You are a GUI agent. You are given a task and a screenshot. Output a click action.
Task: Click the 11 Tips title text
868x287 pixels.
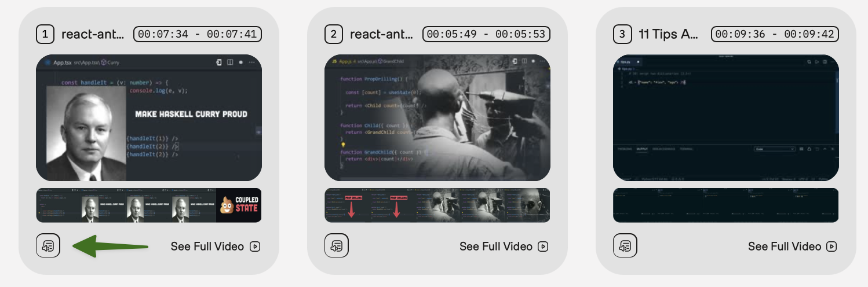point(669,34)
